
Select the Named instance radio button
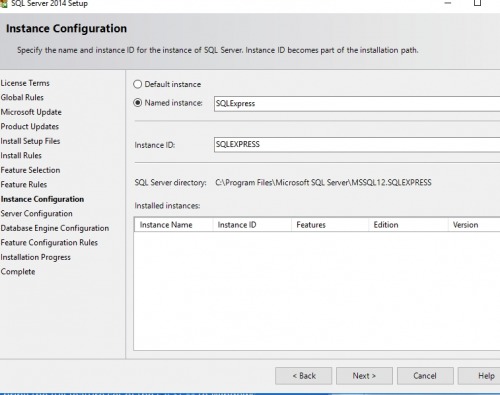tap(138, 103)
